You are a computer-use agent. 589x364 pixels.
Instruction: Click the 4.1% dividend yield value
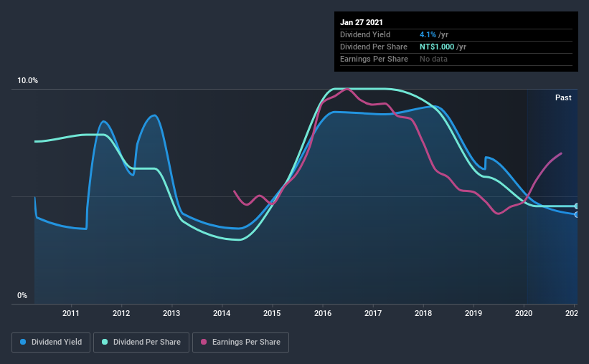pyautogui.click(x=428, y=34)
